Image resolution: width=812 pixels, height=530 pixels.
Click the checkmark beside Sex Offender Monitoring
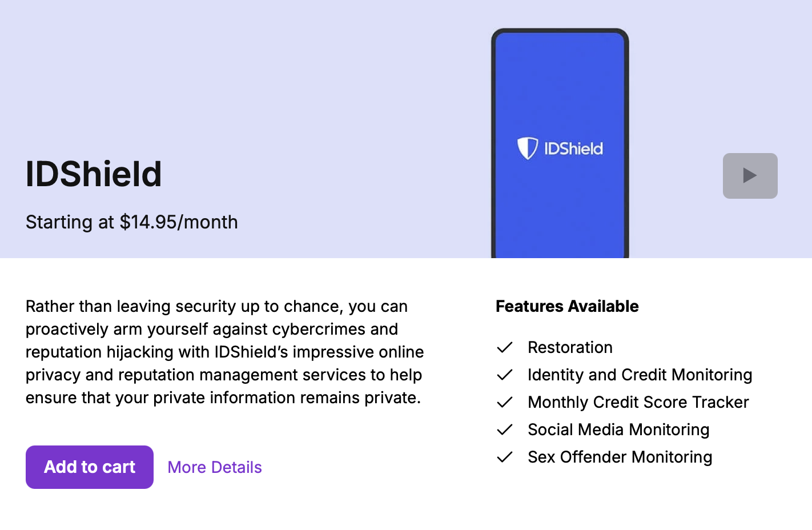(x=505, y=457)
